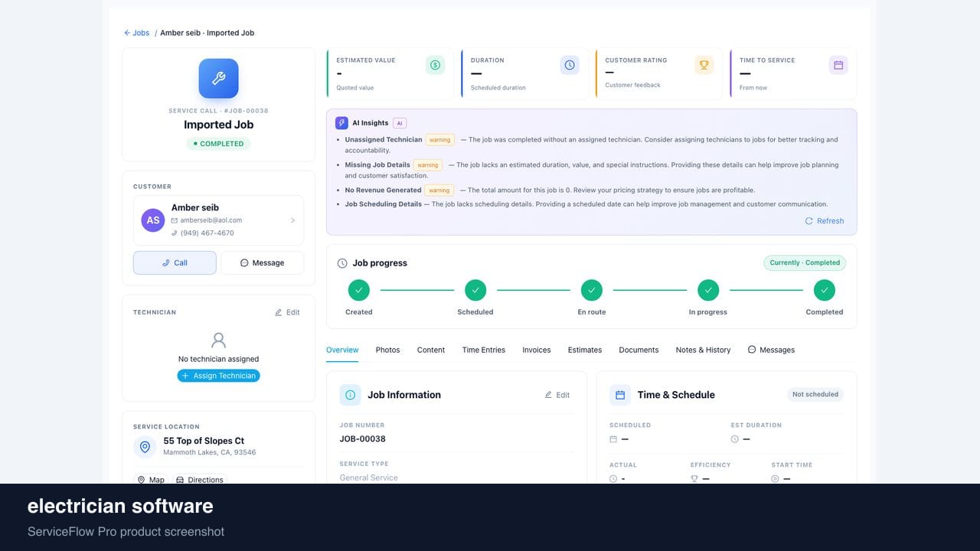Open the Content tab
This screenshot has height=551, width=980.
[431, 350]
